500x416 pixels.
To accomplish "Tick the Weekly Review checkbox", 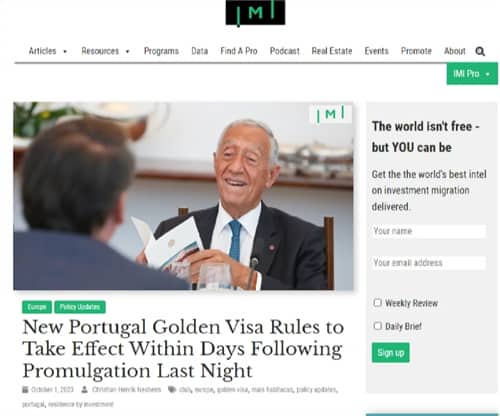I will [377, 303].
